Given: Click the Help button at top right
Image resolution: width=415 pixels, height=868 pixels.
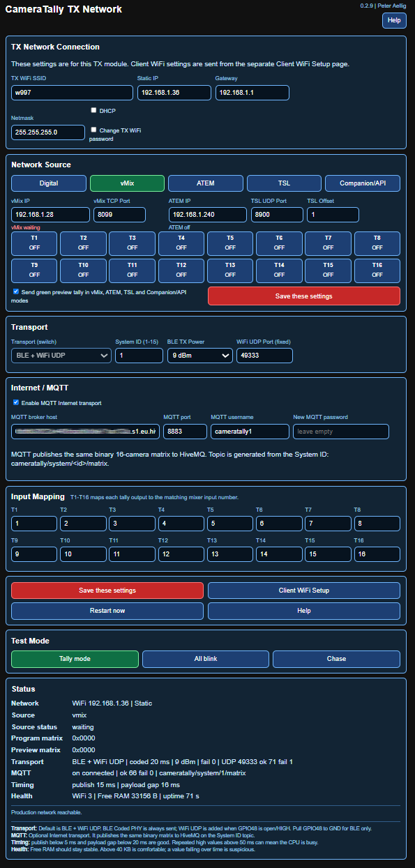Looking at the screenshot, I should (x=394, y=21).
